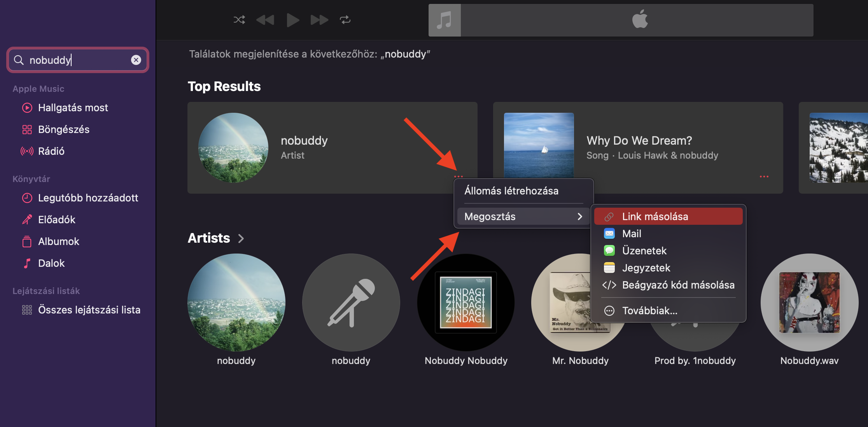Click the Albumok stack icon
The width and height of the screenshot is (868, 427).
(27, 241)
